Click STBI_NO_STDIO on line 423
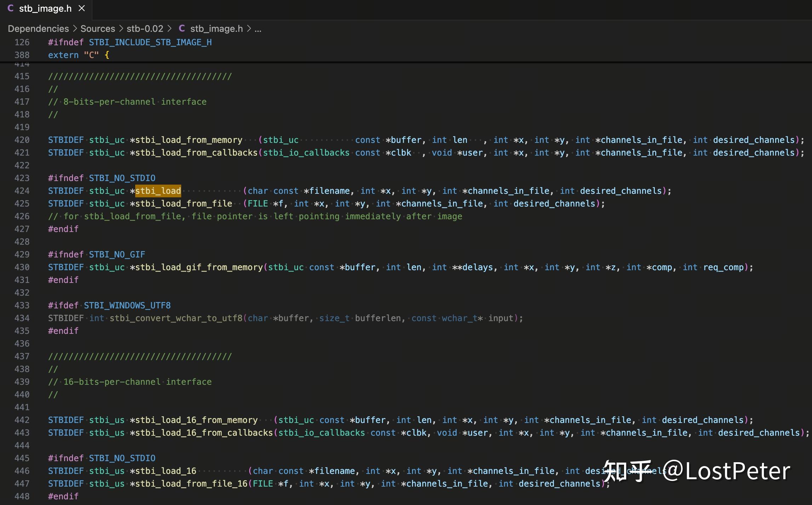Image resolution: width=812 pixels, height=505 pixels. (x=122, y=178)
